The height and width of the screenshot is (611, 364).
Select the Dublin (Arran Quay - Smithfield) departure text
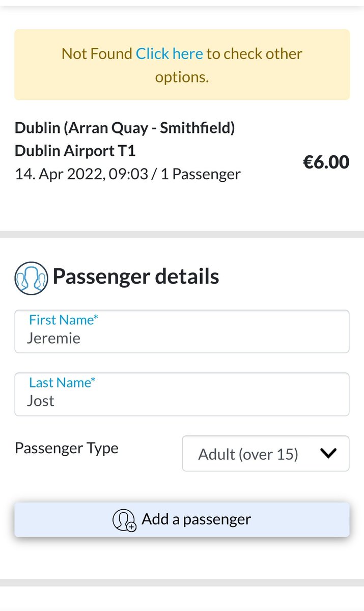125,128
